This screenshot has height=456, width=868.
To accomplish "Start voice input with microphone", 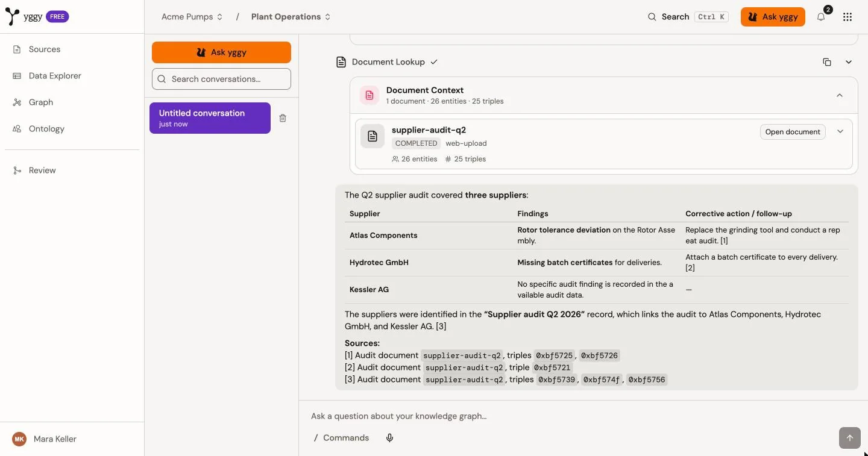I will [390, 438].
